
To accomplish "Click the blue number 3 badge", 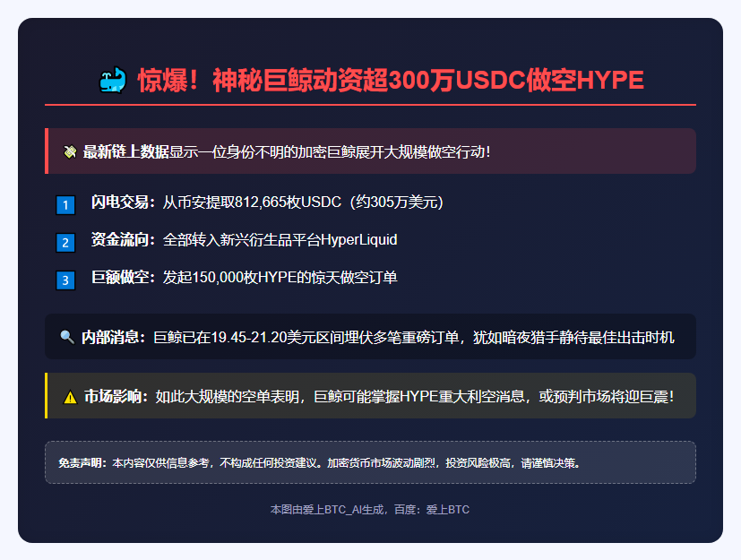I will [x=65, y=280].
